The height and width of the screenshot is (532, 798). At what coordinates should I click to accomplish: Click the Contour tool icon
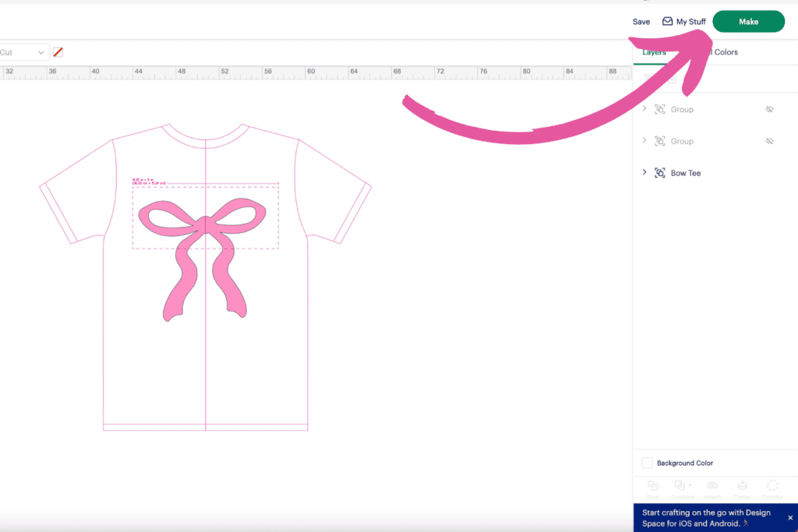772,487
